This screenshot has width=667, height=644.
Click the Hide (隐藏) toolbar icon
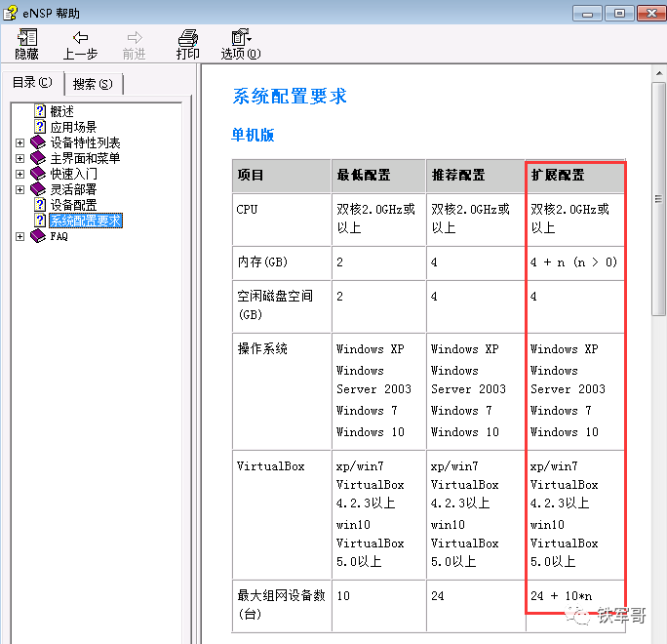pos(26,38)
